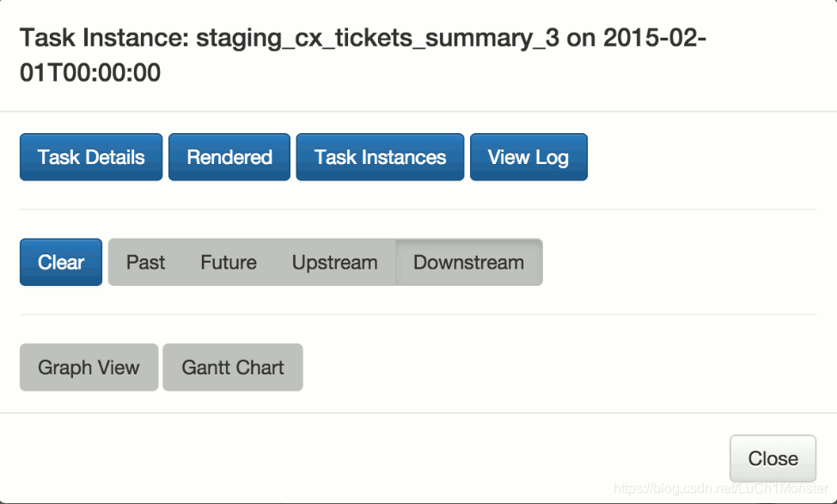Include future runs when clearing

tap(229, 262)
